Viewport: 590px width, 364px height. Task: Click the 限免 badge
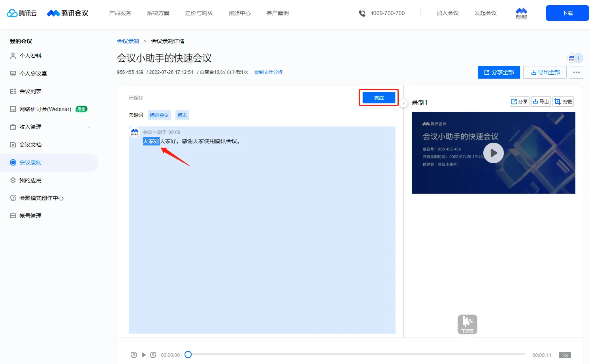point(81,109)
